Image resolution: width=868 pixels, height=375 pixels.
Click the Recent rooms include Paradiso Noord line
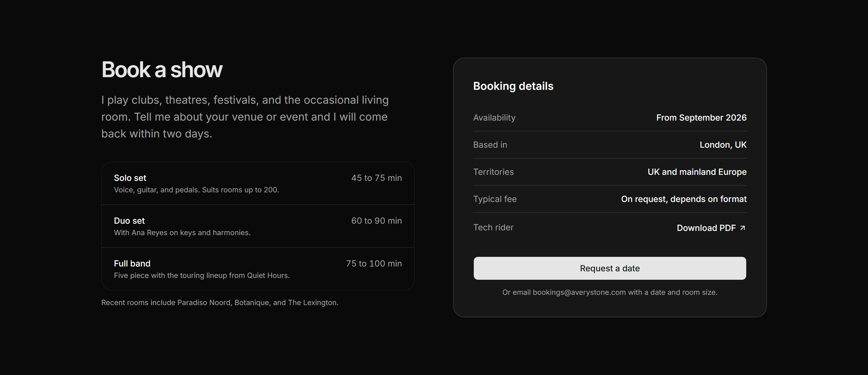[220, 303]
